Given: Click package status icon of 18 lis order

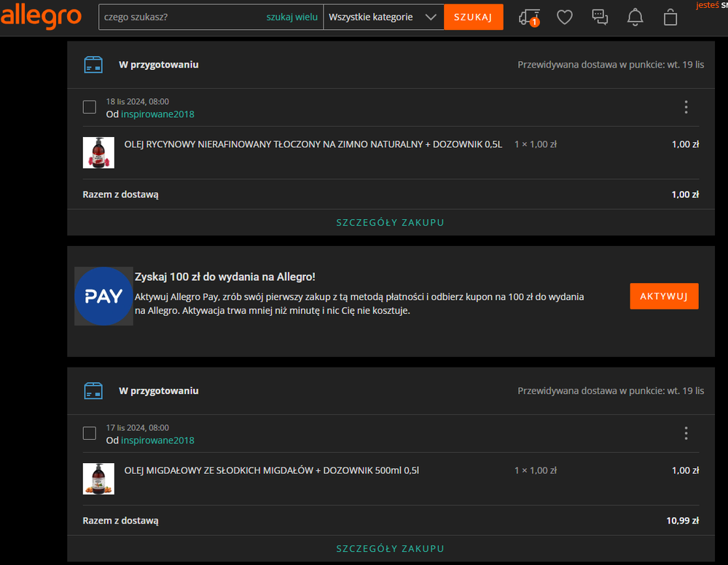Looking at the screenshot, I should (93, 65).
